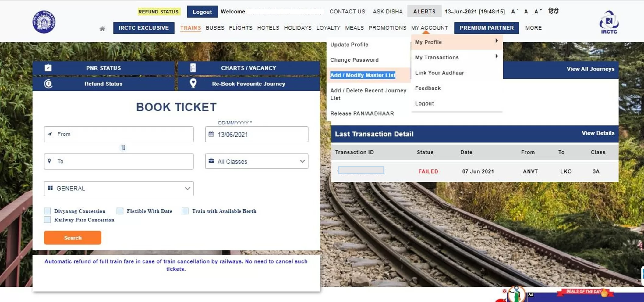This screenshot has width=644, height=302.
Task: Click the home icon beside IRCTC EXCLUSIVE
Action: [102, 28]
